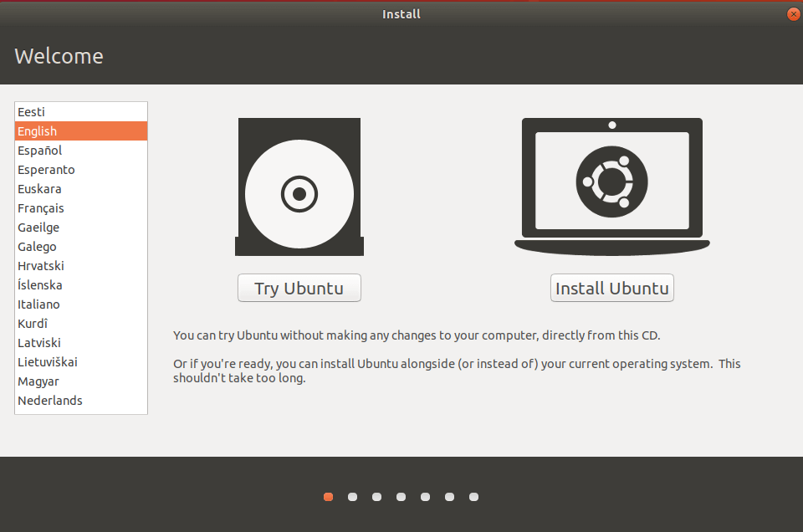Click the CD disc icon above Try Ubuntu
This screenshot has width=803, height=532.
click(299, 187)
